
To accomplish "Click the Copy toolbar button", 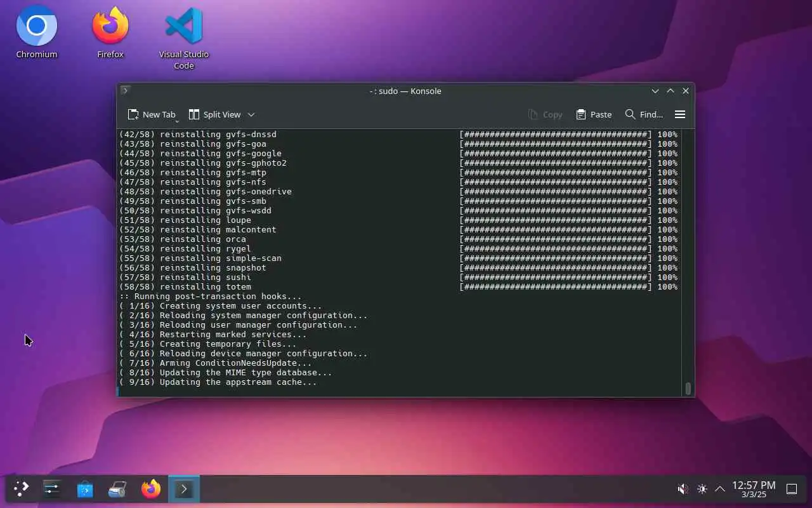I will click(x=546, y=114).
